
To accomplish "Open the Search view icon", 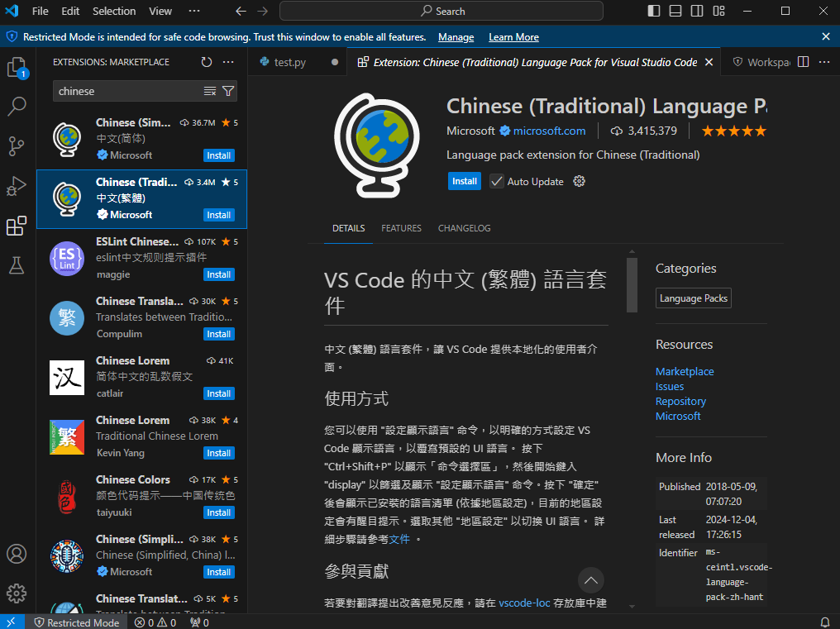I will click(17, 106).
